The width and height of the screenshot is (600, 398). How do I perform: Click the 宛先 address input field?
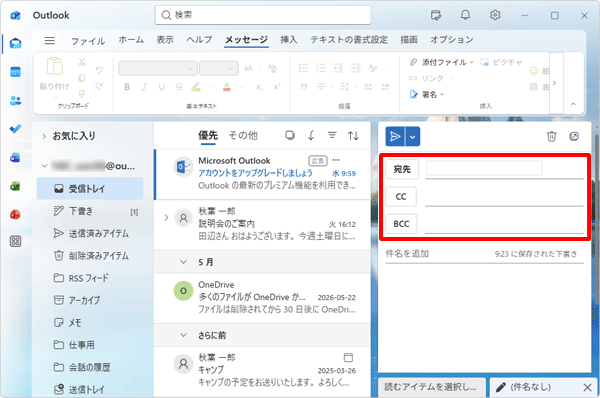[505, 169]
